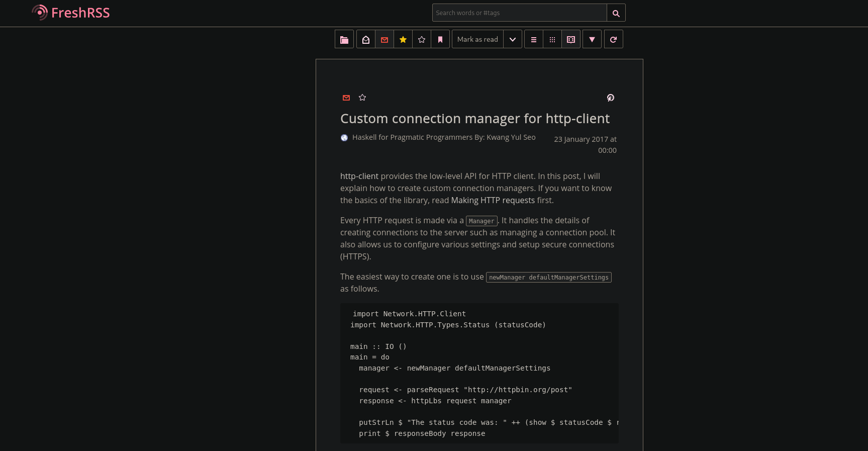This screenshot has width=868, height=451.
Task: Click the import Network.HTTP.Client code line
Action: click(409, 314)
